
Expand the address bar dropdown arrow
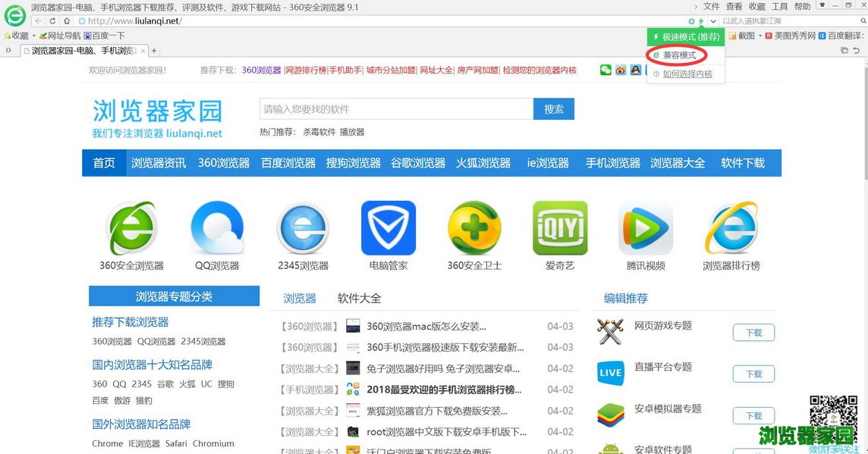712,21
